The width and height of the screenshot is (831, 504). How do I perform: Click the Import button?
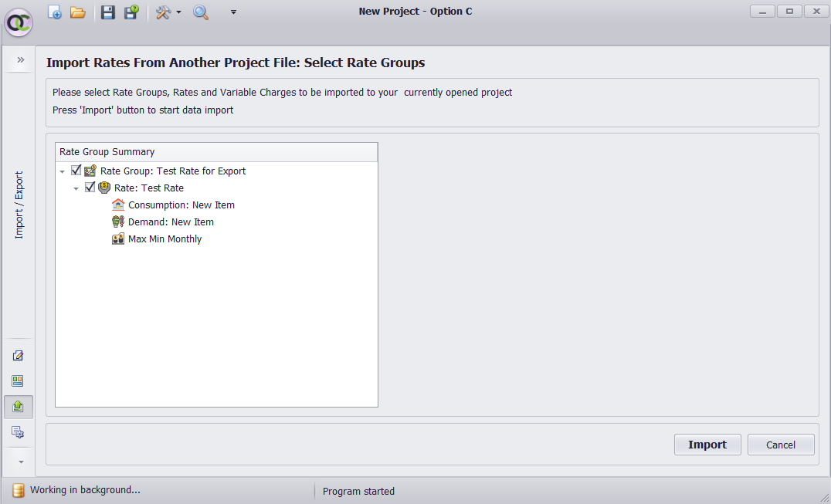pos(707,445)
